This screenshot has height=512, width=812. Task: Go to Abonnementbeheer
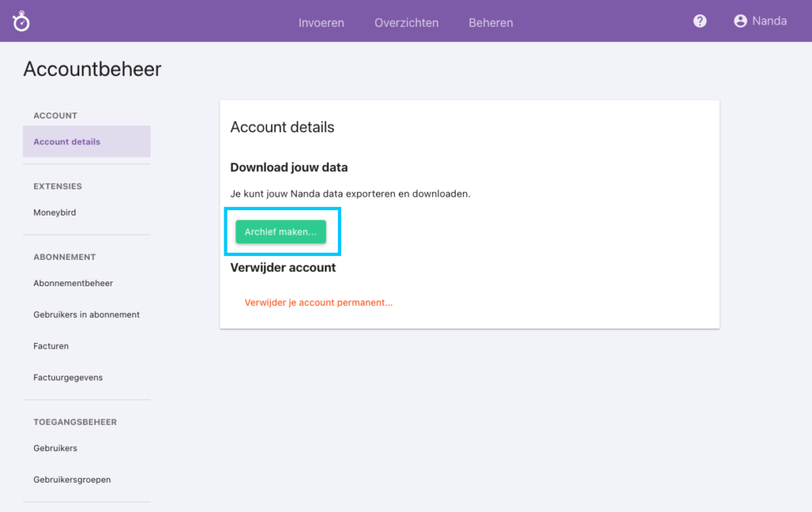click(x=73, y=283)
